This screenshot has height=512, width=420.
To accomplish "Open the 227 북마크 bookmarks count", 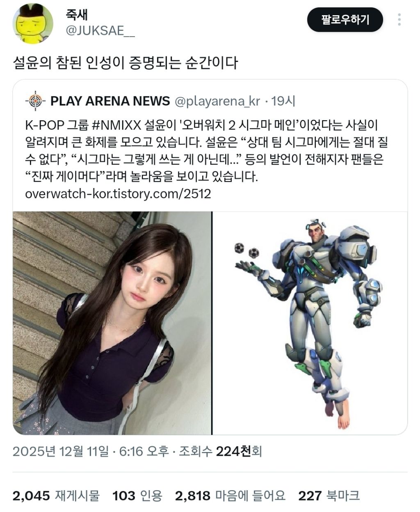I will click(329, 496).
